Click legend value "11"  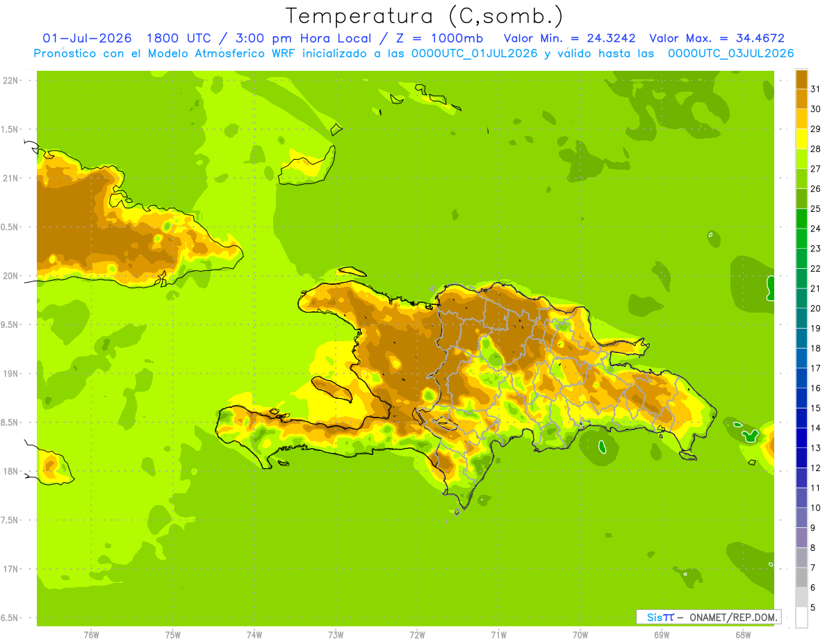point(816,488)
